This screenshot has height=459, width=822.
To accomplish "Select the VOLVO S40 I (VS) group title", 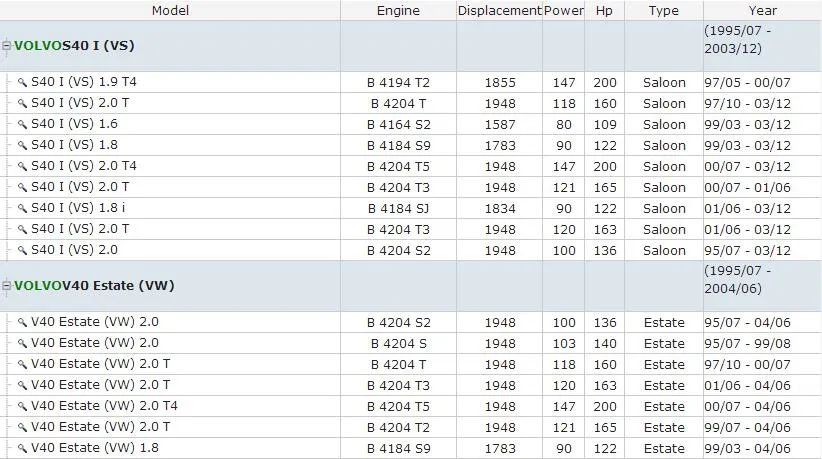I will click(74, 46).
